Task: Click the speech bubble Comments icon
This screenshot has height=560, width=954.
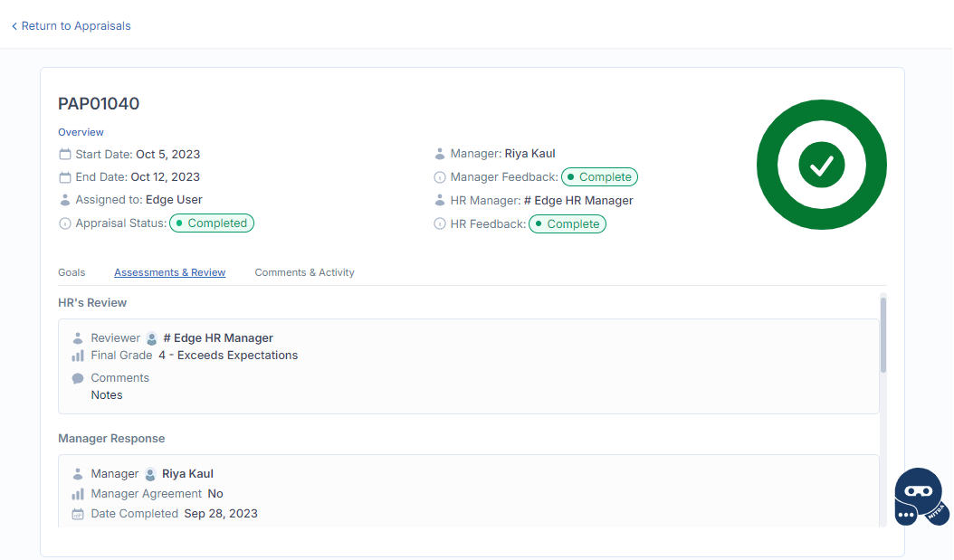Action: tap(78, 378)
